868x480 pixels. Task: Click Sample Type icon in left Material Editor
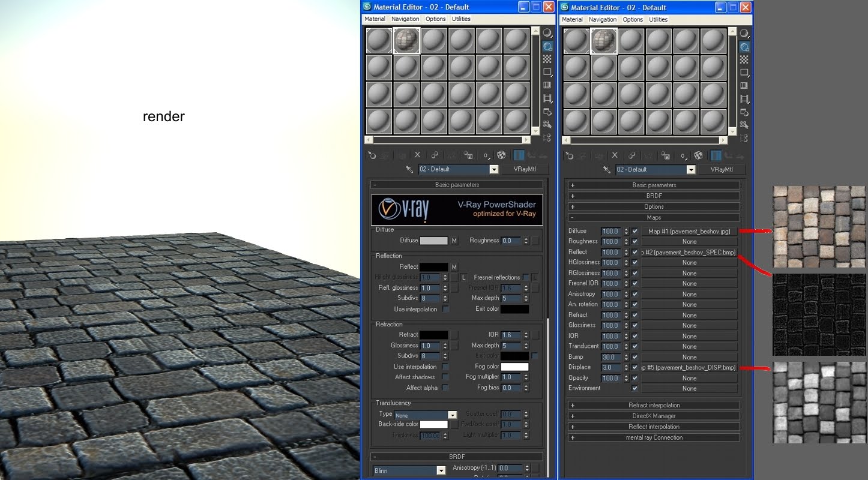pyautogui.click(x=547, y=33)
